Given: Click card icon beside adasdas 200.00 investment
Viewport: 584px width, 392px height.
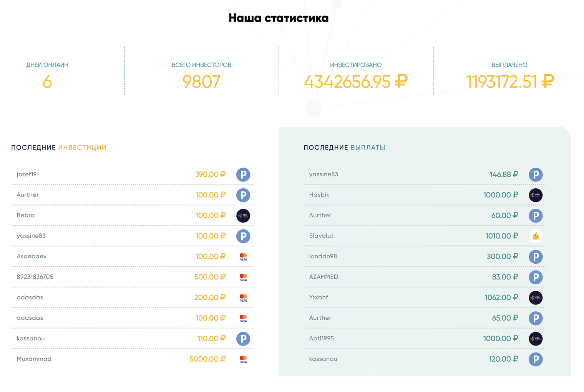Looking at the screenshot, I should [243, 298].
